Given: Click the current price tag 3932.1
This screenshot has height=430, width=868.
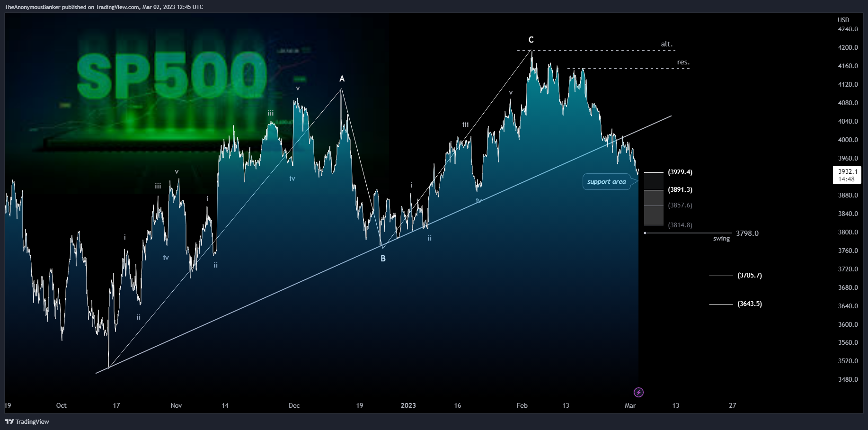Looking at the screenshot, I should point(847,175).
